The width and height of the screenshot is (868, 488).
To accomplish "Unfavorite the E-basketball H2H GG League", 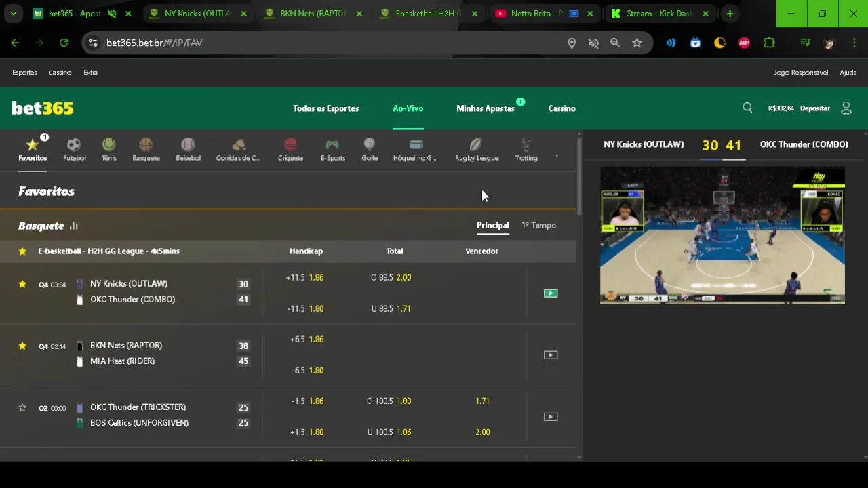I will (x=22, y=251).
